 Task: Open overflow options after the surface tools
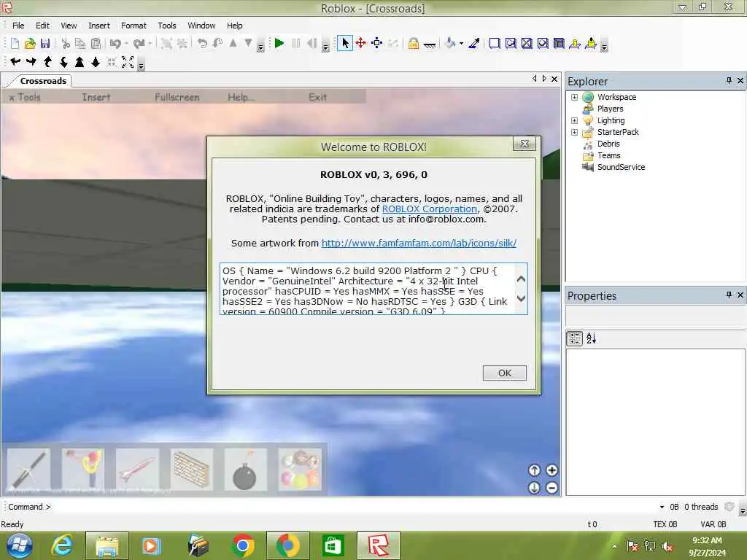point(604,46)
